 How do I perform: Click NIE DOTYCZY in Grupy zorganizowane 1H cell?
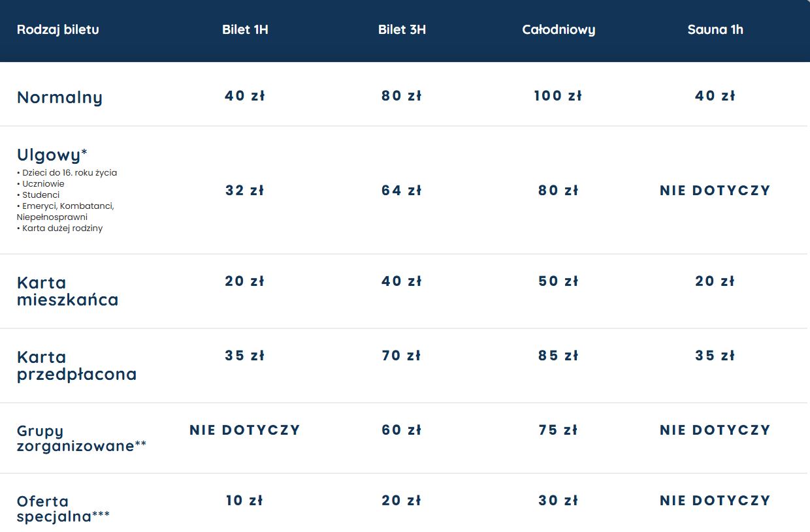[245, 430]
